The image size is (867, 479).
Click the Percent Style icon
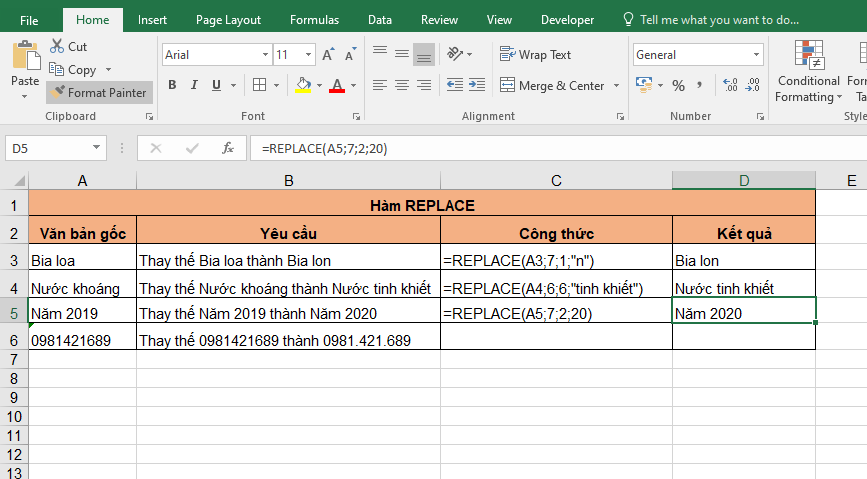pos(678,85)
